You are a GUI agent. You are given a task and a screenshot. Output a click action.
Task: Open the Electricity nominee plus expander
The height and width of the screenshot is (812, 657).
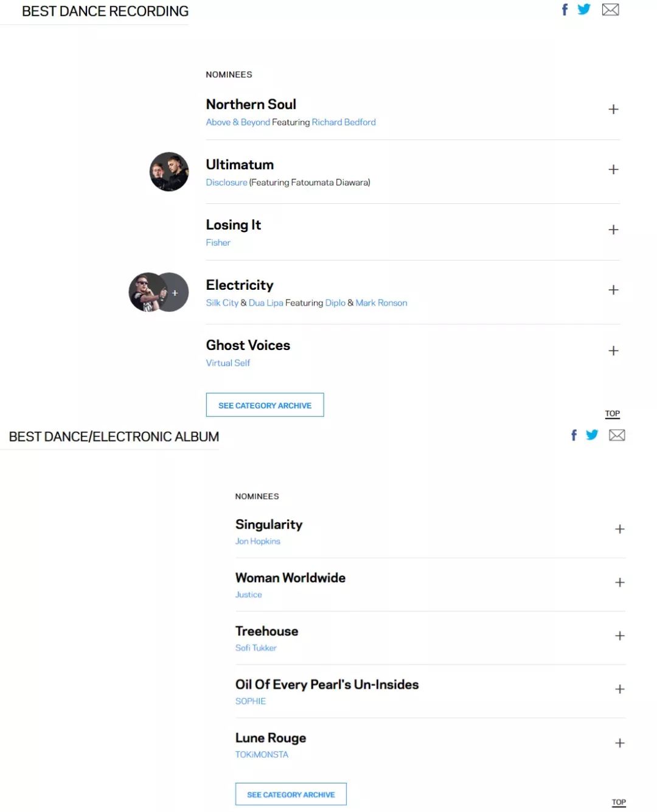pyautogui.click(x=613, y=290)
